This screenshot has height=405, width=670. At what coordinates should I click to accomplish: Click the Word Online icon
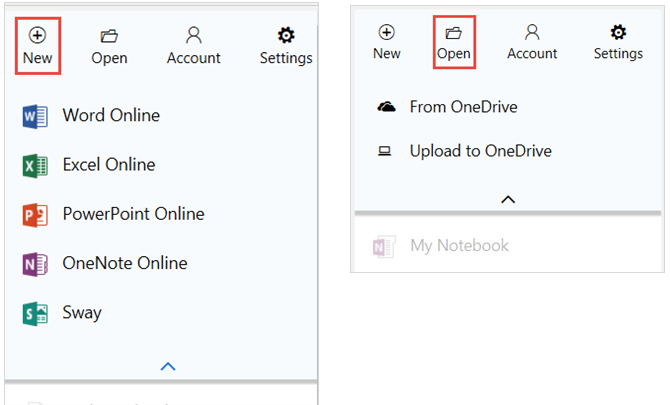tap(35, 116)
